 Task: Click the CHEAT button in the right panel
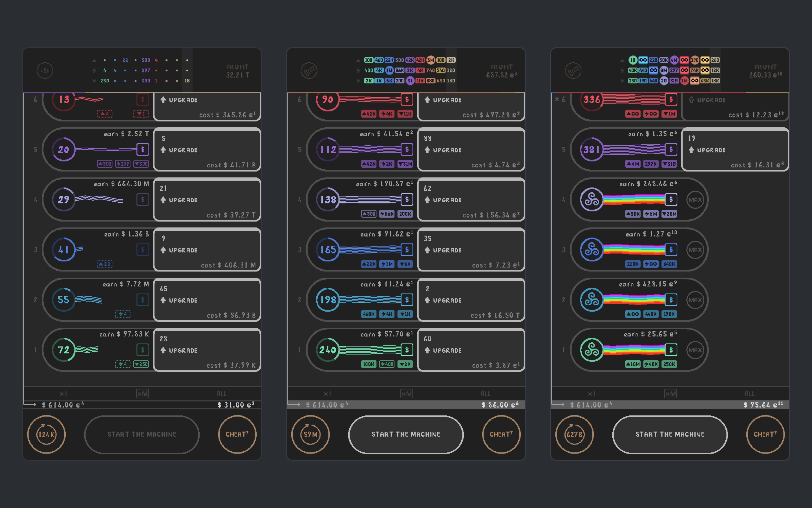click(x=765, y=434)
